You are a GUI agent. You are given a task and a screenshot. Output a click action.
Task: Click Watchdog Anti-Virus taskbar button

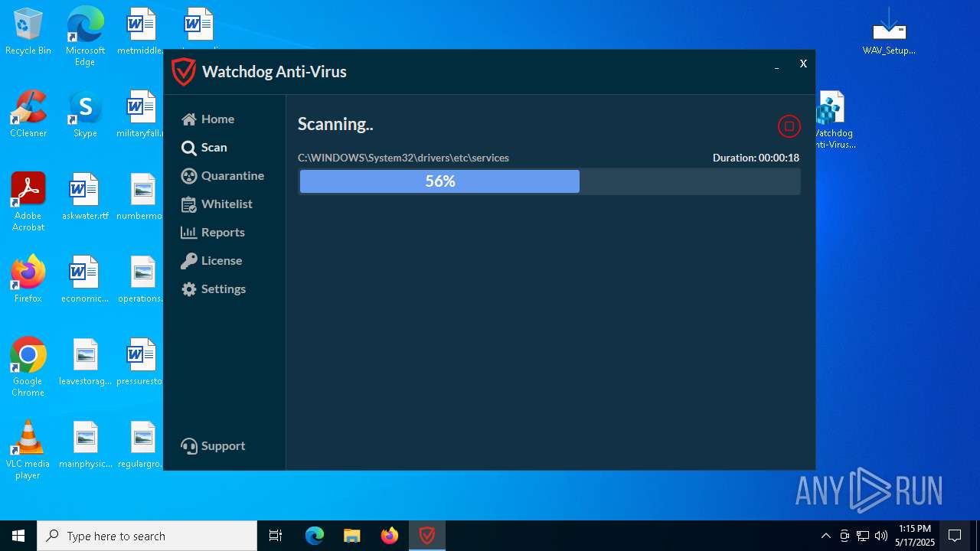427,536
